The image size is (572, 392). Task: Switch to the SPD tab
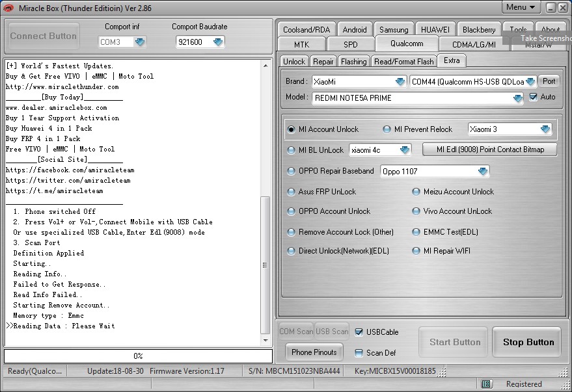[351, 44]
